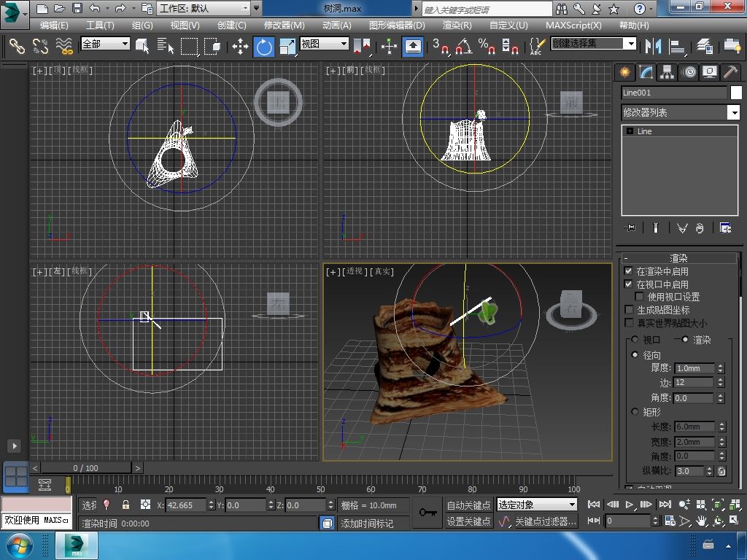Activate the Select and Rotate tool
The image size is (747, 560).
(x=263, y=47)
